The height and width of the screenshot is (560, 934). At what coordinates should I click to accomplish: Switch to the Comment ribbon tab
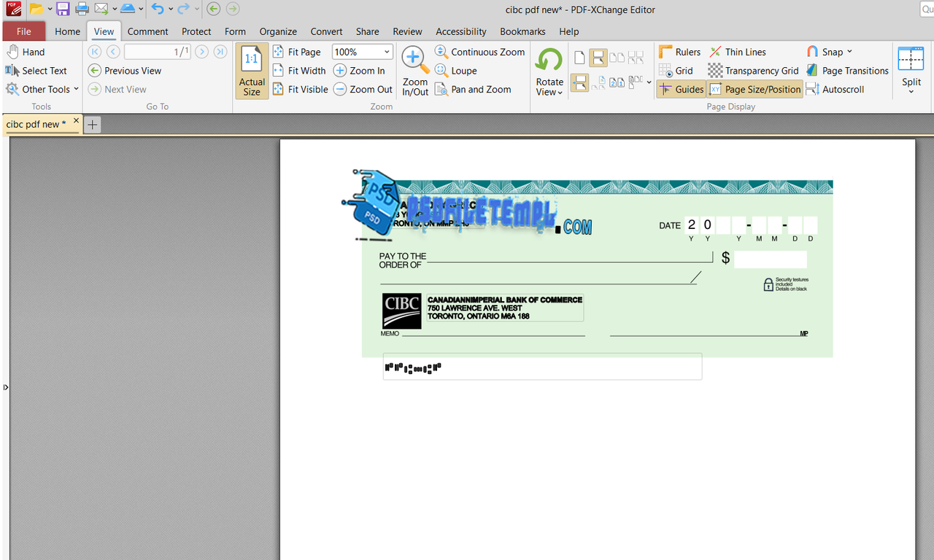coord(147,31)
